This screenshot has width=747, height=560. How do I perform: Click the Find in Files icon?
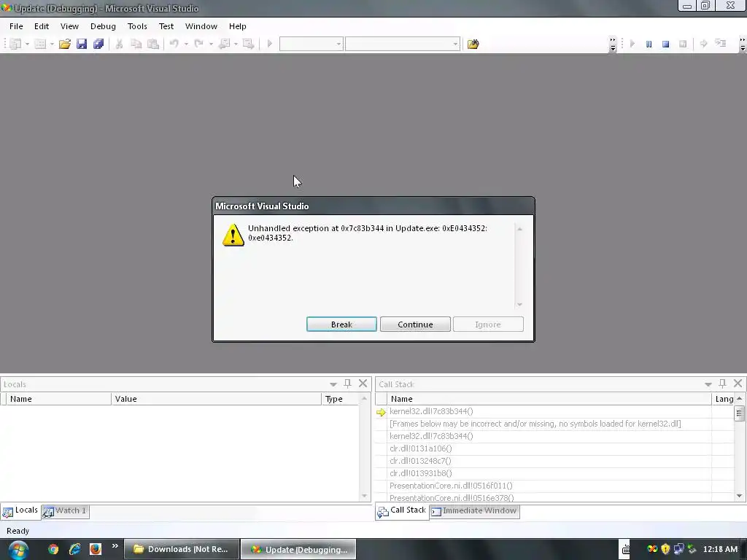pyautogui.click(x=473, y=44)
